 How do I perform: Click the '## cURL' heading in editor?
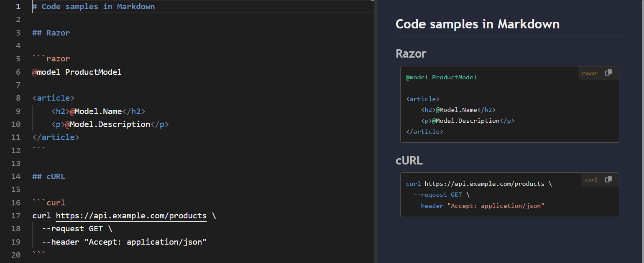[x=49, y=176]
